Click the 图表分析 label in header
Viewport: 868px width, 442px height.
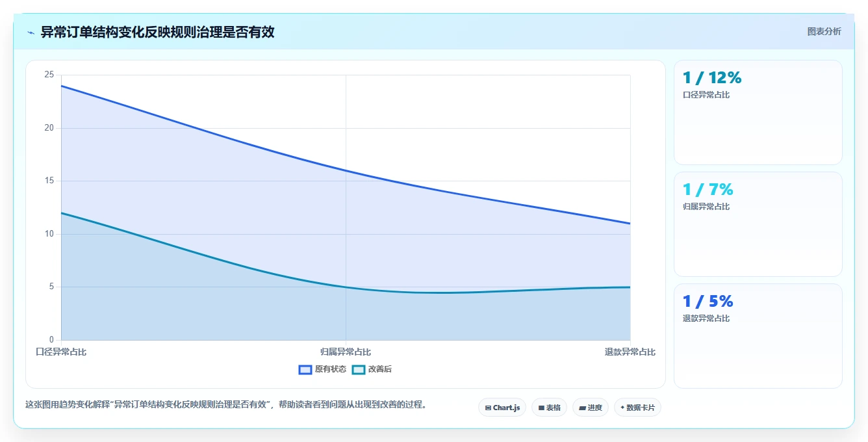click(x=824, y=32)
